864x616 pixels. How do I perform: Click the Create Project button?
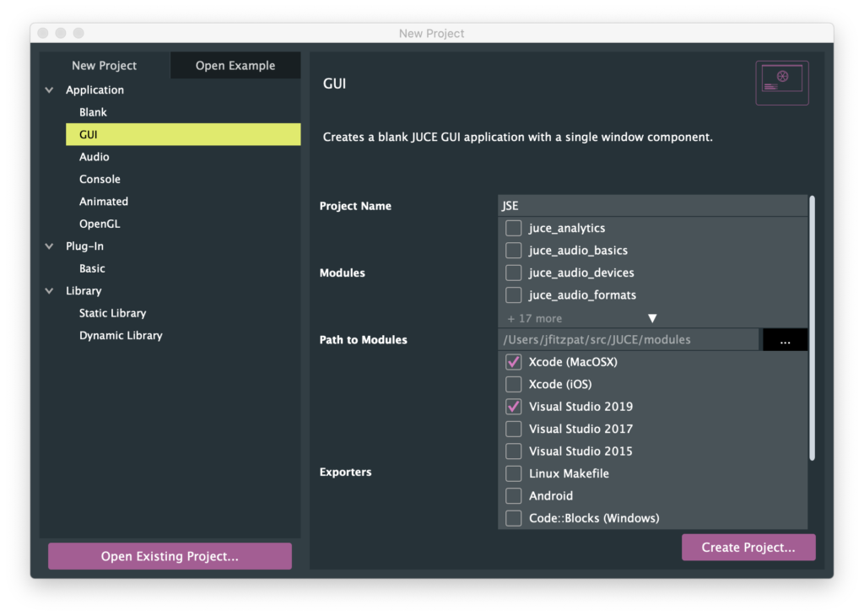pos(748,548)
